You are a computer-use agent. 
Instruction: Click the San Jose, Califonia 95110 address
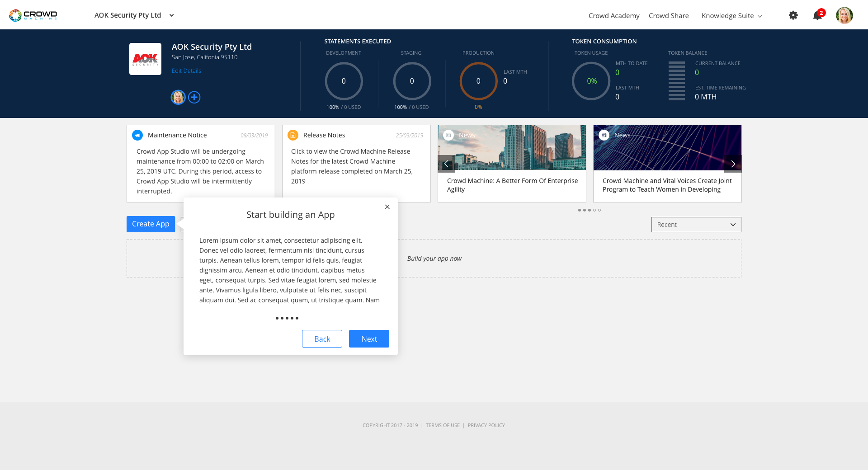204,57
